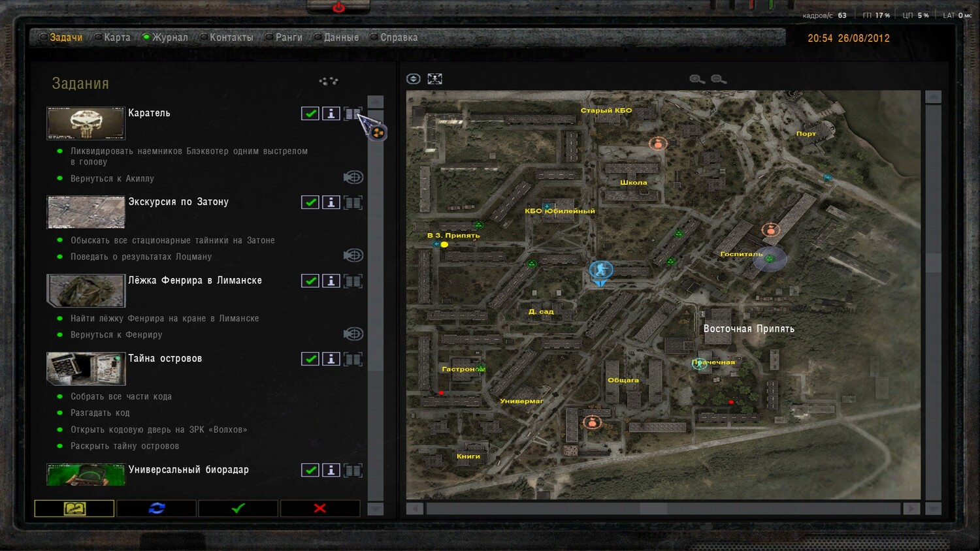The image size is (980, 551).
Task: Click the info icon for the Каратель quest
Action: (x=331, y=114)
